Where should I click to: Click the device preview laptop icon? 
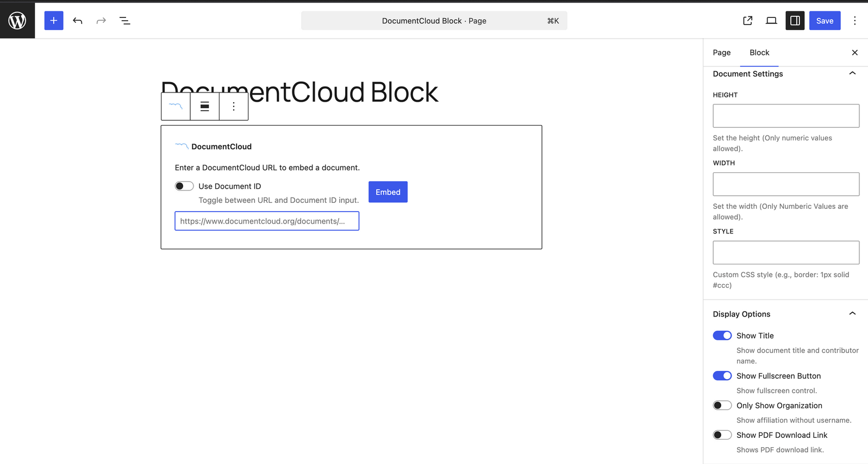click(x=771, y=21)
